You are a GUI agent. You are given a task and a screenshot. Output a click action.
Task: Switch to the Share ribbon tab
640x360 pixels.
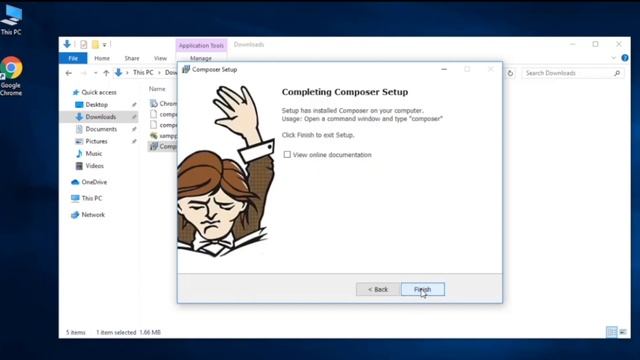132,58
